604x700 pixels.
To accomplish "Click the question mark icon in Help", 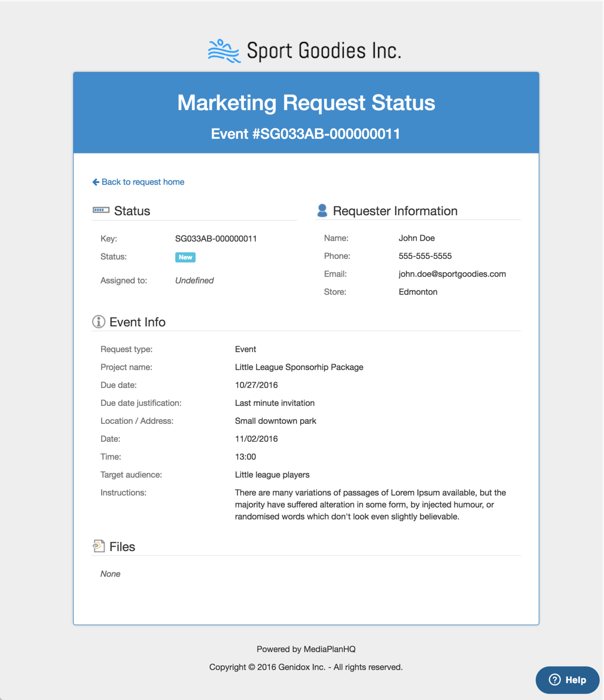I will coord(554,680).
